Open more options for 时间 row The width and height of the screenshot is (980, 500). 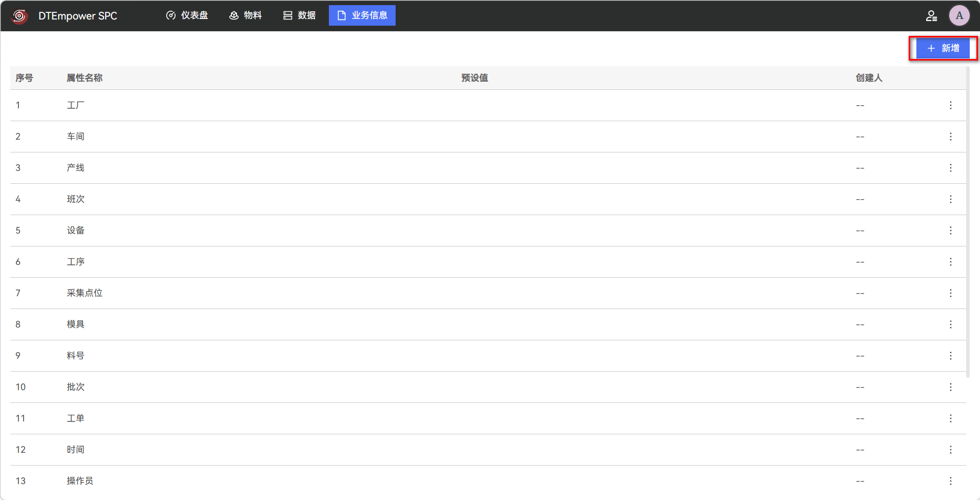click(950, 450)
